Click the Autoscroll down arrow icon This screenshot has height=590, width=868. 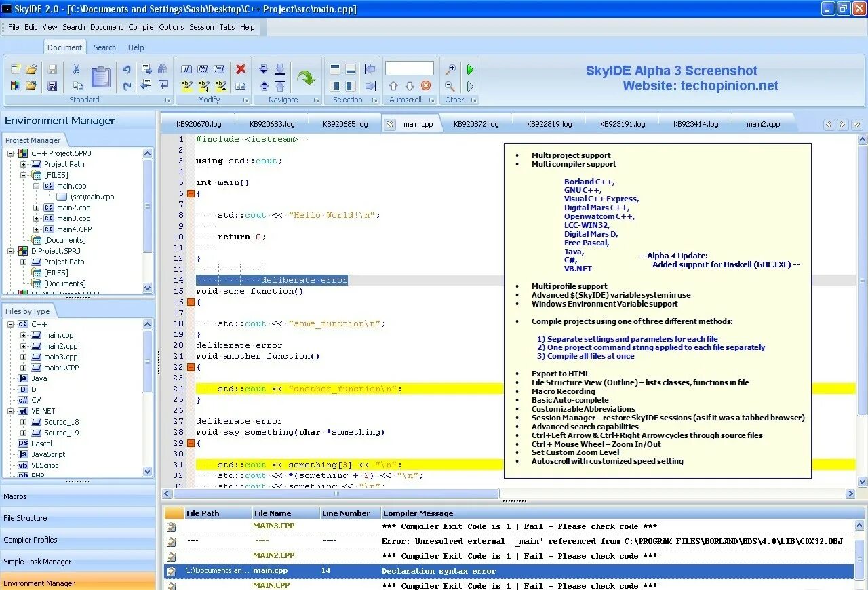point(410,85)
